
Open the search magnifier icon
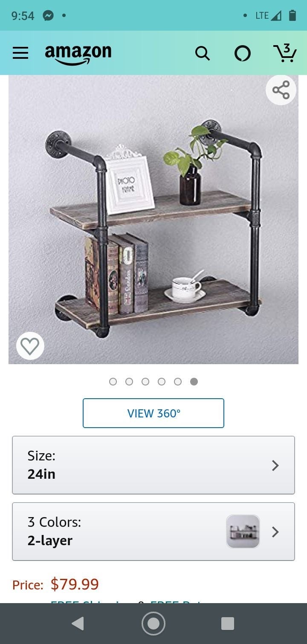(203, 53)
